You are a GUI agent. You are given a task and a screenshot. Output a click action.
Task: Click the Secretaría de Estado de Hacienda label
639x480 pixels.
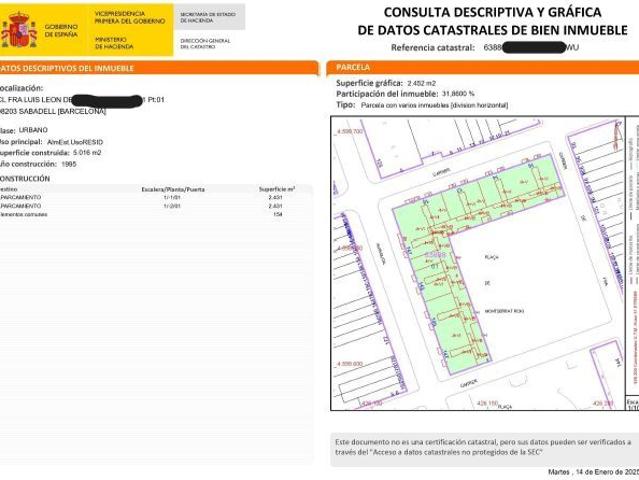pyautogui.click(x=208, y=17)
